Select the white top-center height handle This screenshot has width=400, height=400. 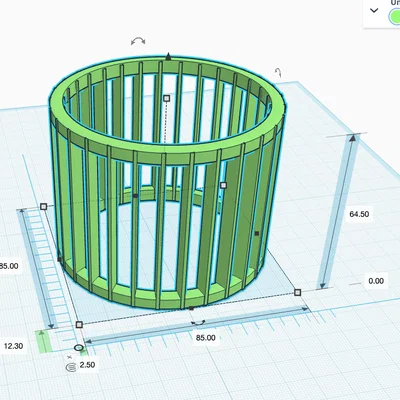[167, 98]
